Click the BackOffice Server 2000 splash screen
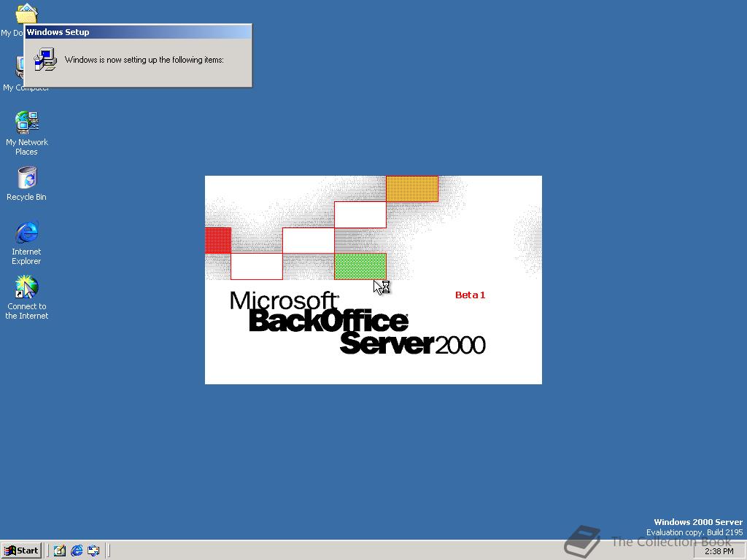The image size is (747, 560). click(x=373, y=279)
